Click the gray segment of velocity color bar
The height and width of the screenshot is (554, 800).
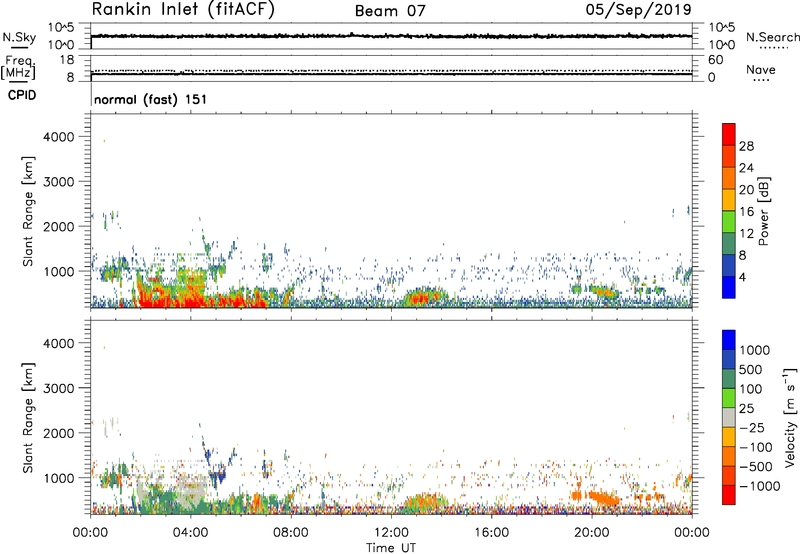[729, 417]
